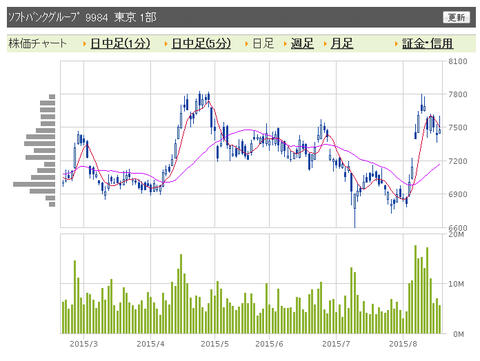The image size is (480, 361).
Task: Click the arrow icon before 週足
Action: pos(285,44)
